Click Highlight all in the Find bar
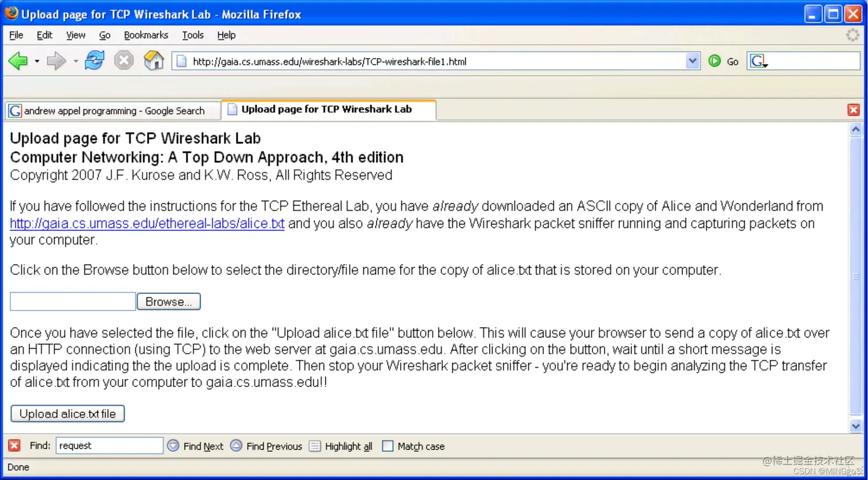 (x=340, y=446)
